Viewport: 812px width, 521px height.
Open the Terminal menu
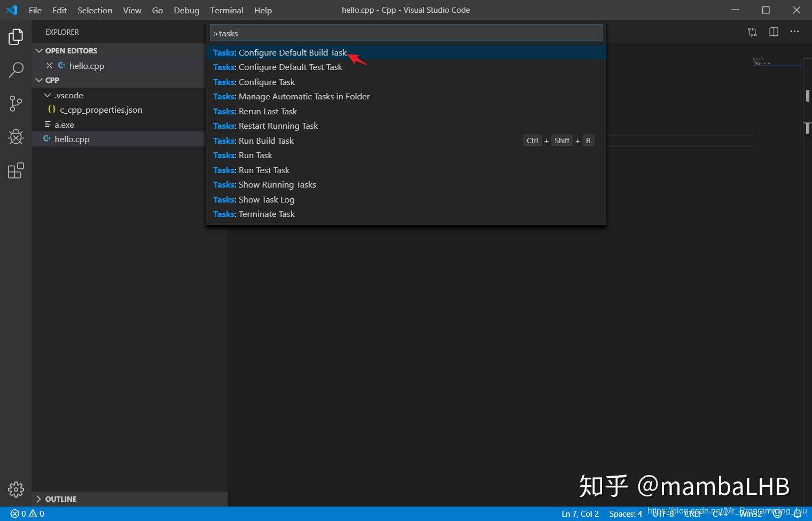pos(227,10)
